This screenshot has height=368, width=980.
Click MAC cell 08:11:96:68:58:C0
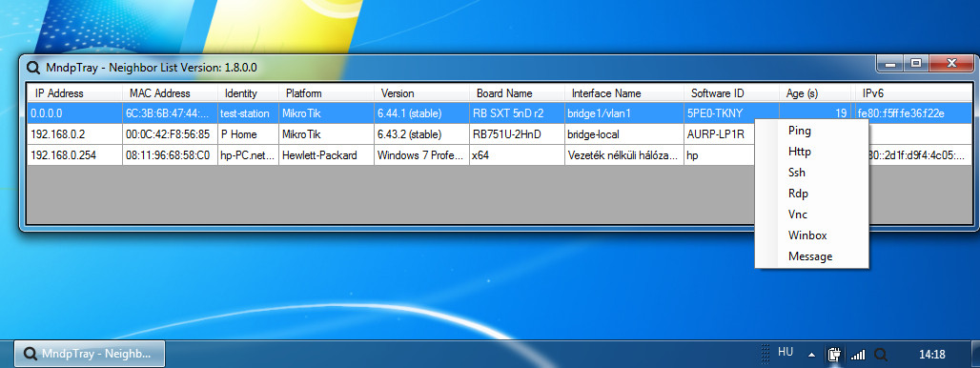[x=170, y=155]
